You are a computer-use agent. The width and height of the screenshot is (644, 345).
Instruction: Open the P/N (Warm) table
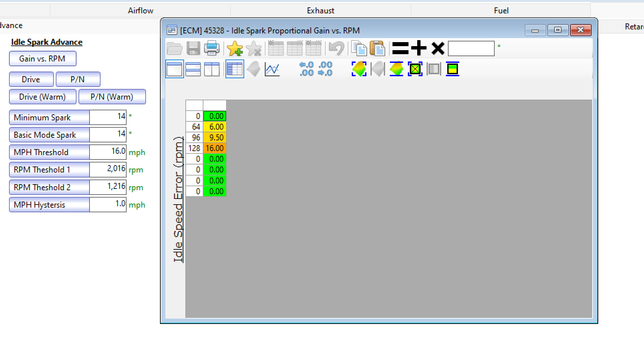(112, 97)
